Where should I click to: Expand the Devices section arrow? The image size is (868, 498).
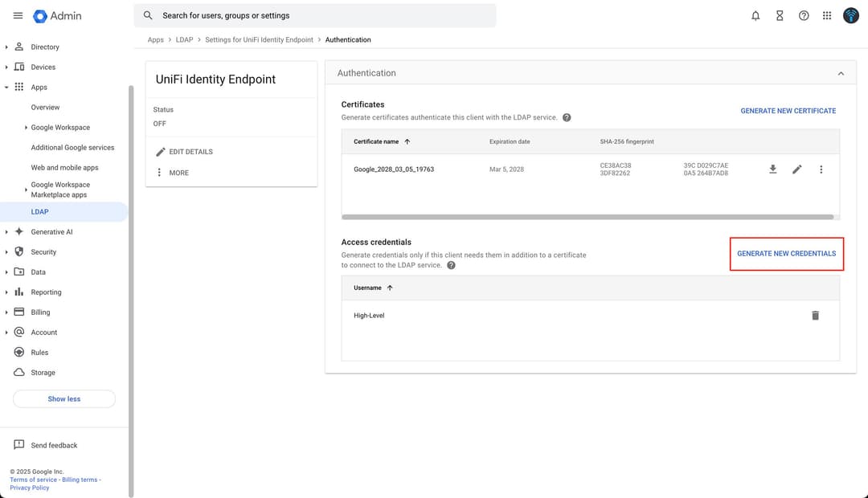point(6,67)
